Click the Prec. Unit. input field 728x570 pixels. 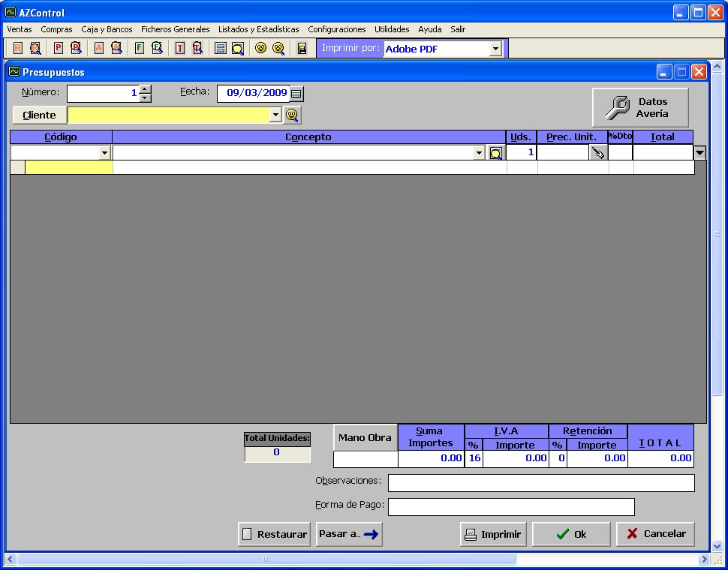pyautogui.click(x=563, y=152)
